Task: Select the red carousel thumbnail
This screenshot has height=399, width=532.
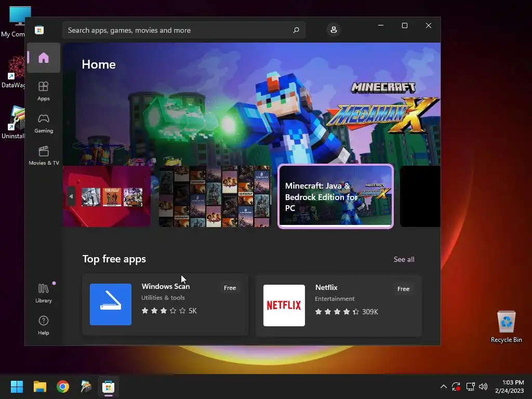Action: pos(107,196)
